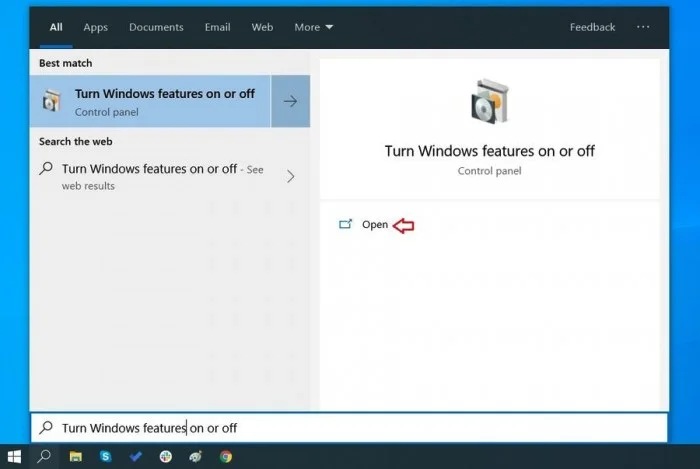Open the three-dot options menu
The height and width of the screenshot is (469, 700).
pyautogui.click(x=643, y=27)
